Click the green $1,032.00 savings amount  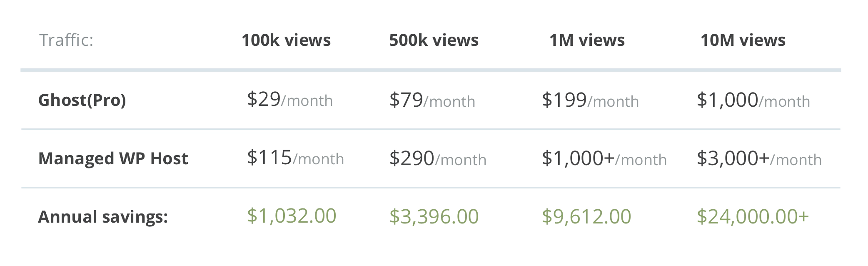click(x=292, y=216)
